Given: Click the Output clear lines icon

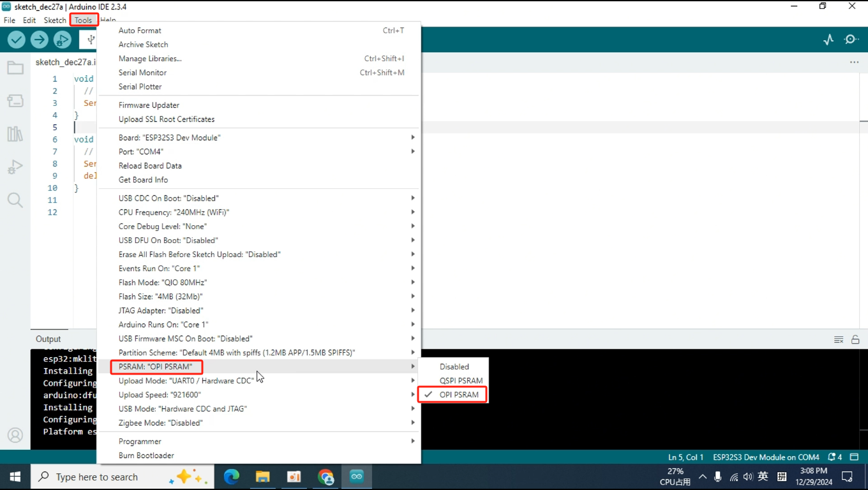Looking at the screenshot, I should pyautogui.click(x=839, y=339).
